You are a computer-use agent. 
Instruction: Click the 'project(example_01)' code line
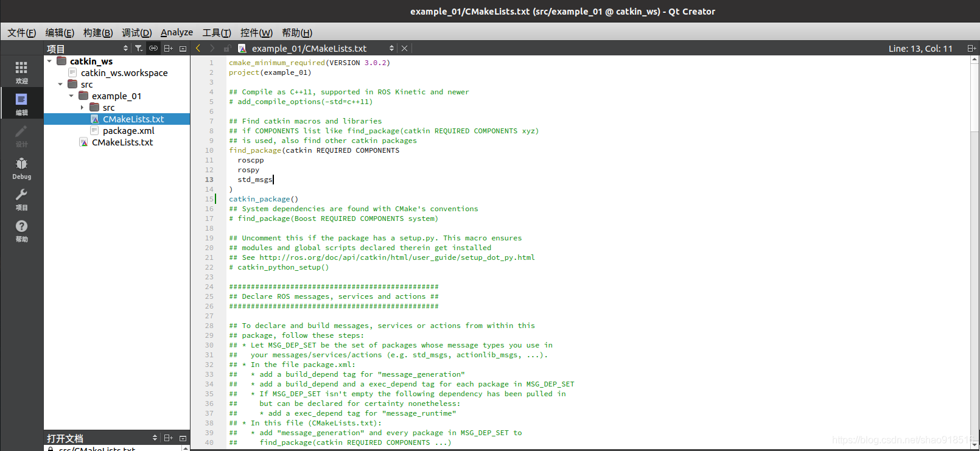coord(270,72)
